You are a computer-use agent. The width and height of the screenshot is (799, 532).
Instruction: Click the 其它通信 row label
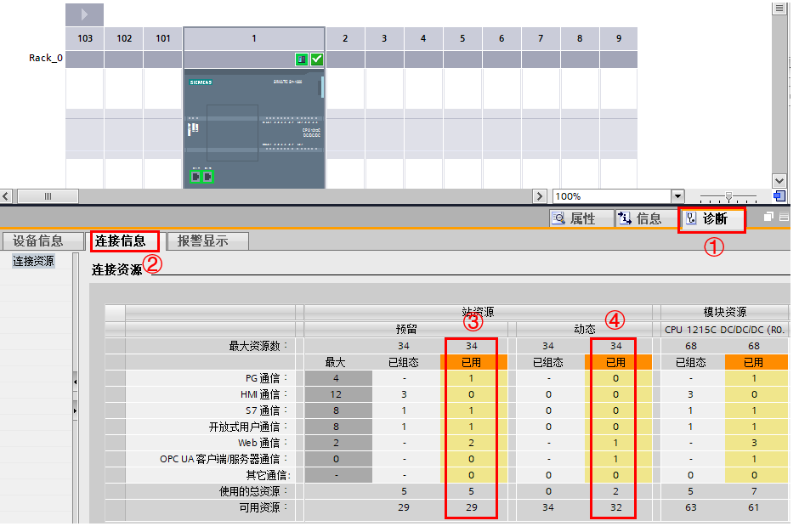[x=268, y=475]
